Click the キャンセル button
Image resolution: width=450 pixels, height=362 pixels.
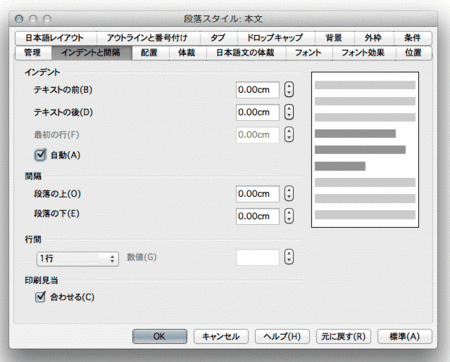pyautogui.click(x=221, y=336)
